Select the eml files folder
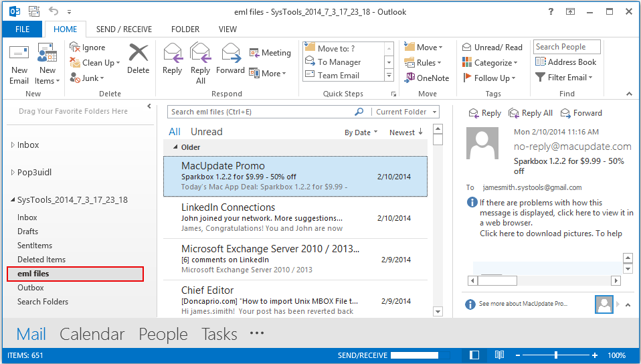The width and height of the screenshot is (641, 364). pos(75,274)
